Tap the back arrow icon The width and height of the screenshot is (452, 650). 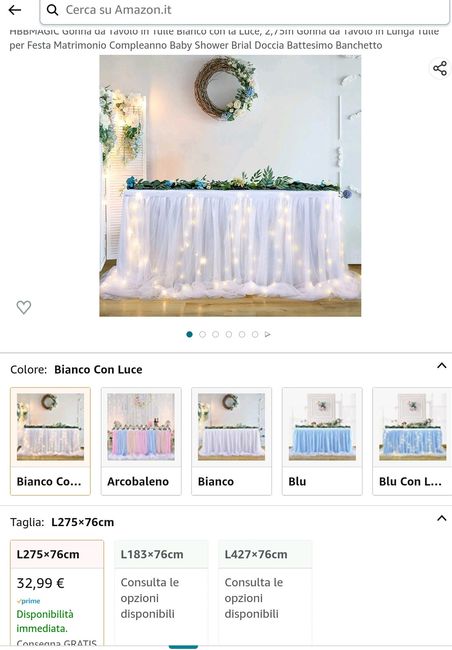pos(15,10)
